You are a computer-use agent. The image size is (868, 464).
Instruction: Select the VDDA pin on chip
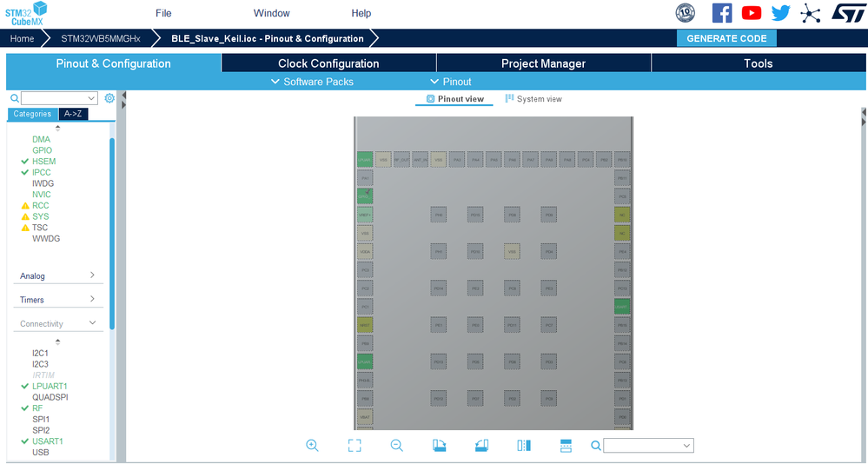point(365,251)
